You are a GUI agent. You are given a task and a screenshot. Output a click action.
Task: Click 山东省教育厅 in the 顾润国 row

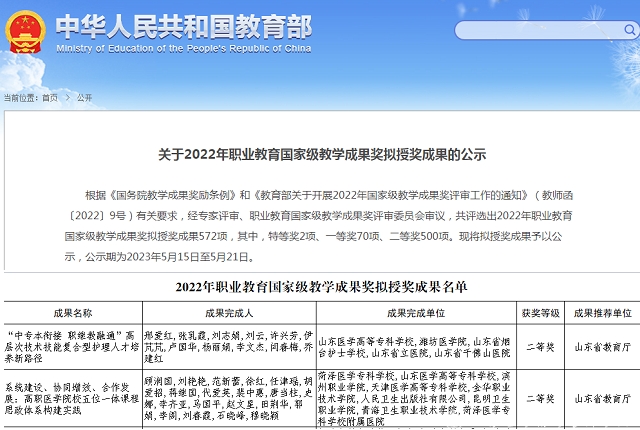click(x=602, y=399)
